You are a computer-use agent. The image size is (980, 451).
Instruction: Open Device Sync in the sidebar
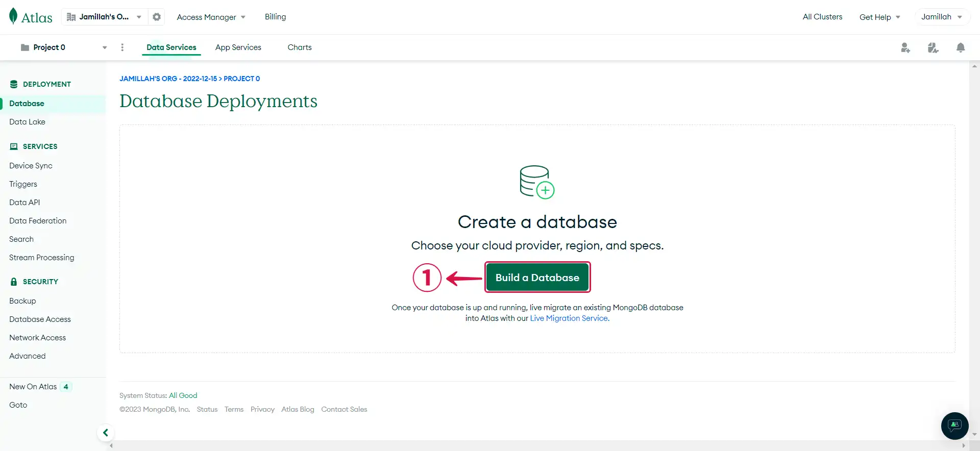(31, 166)
